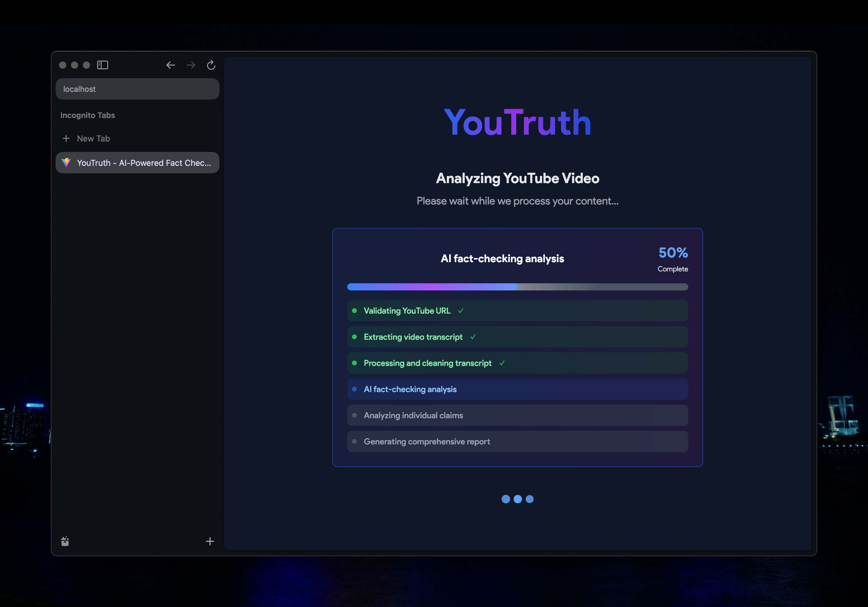
Task: Open a New Tab from sidebar
Action: [x=93, y=139]
